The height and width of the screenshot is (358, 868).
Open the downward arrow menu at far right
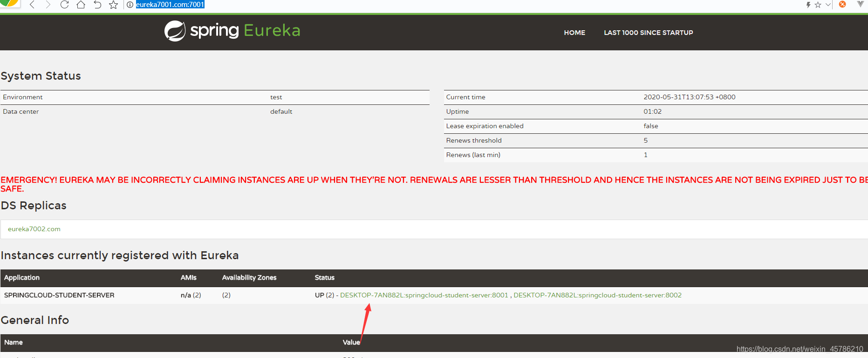(861, 4)
